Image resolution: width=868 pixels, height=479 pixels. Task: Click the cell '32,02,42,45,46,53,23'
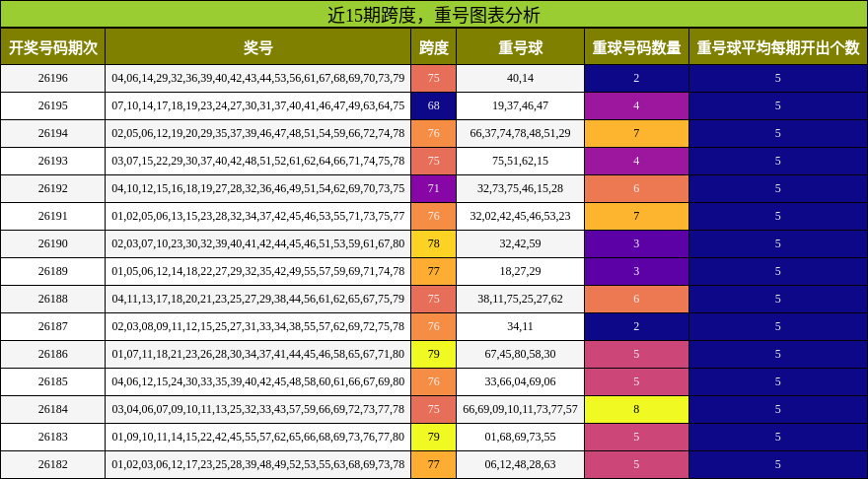(521, 216)
